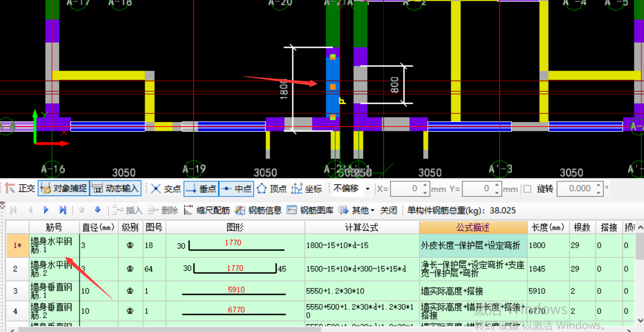Image resolution: width=644 pixels, height=332 pixels.
Task: Select row header 1*
Action: pos(18,246)
